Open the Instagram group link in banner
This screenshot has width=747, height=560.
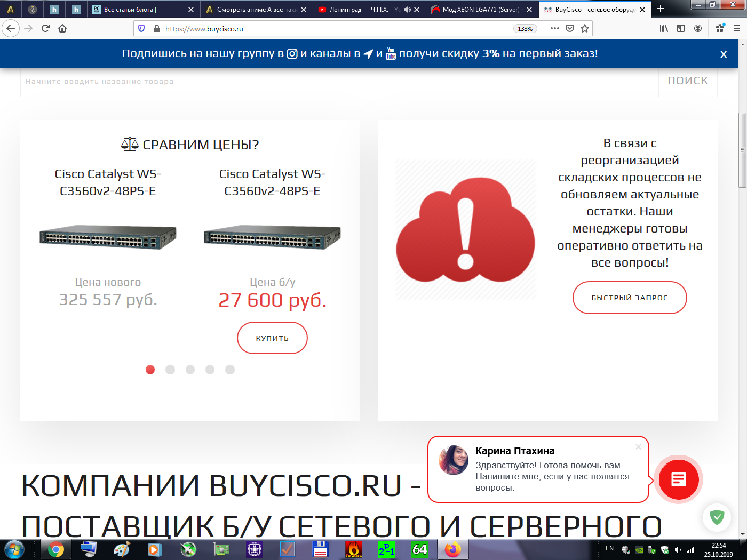coord(292,53)
